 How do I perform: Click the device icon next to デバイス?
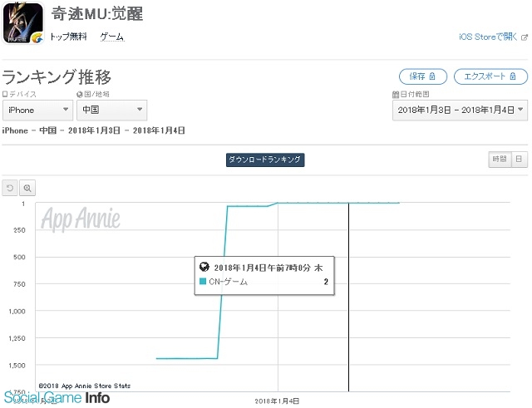pyautogui.click(x=5, y=94)
